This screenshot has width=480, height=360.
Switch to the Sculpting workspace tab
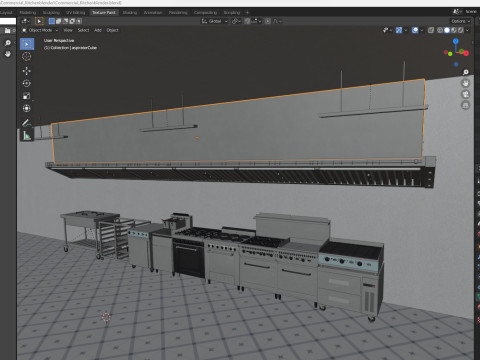point(51,12)
